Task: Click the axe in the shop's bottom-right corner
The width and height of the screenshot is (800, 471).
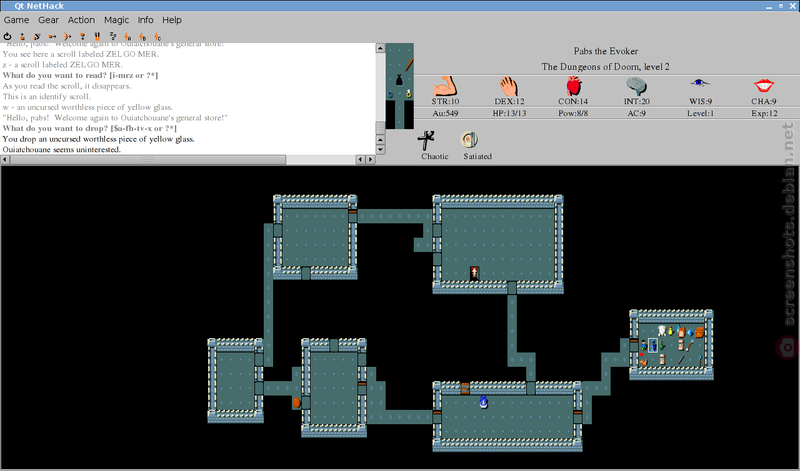Action: [699, 360]
